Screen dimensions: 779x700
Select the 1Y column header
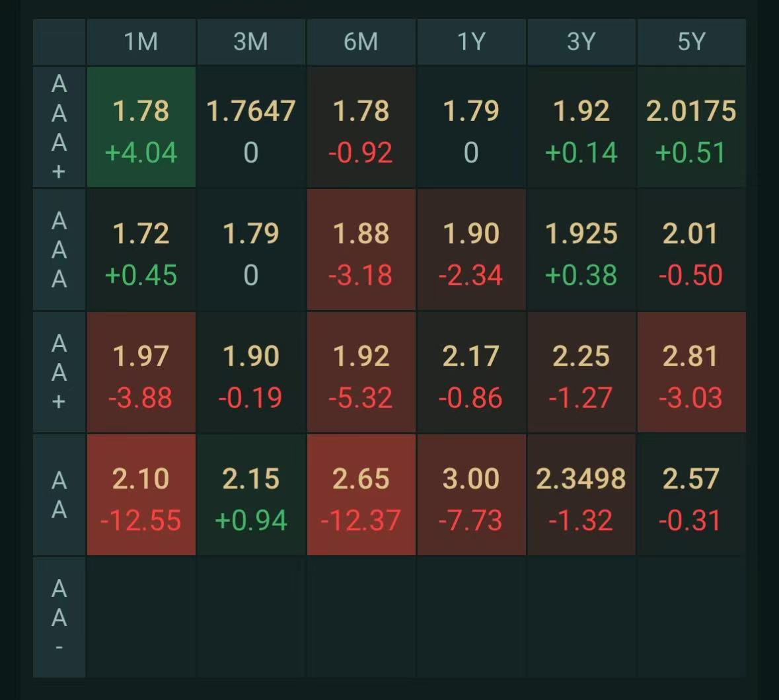472,42
